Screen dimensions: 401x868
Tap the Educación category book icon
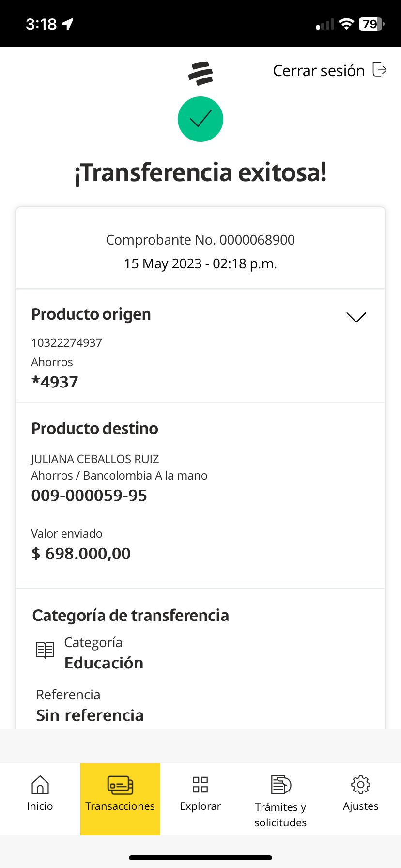point(45,650)
